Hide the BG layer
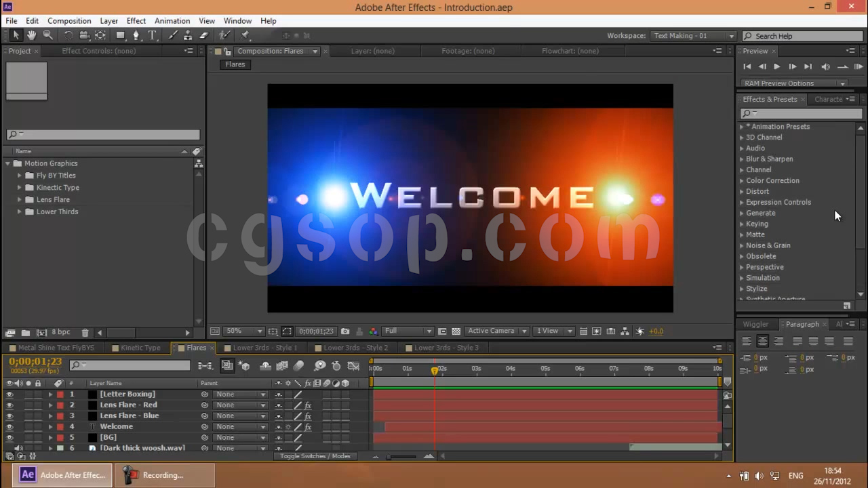The height and width of the screenshot is (488, 868). point(9,438)
